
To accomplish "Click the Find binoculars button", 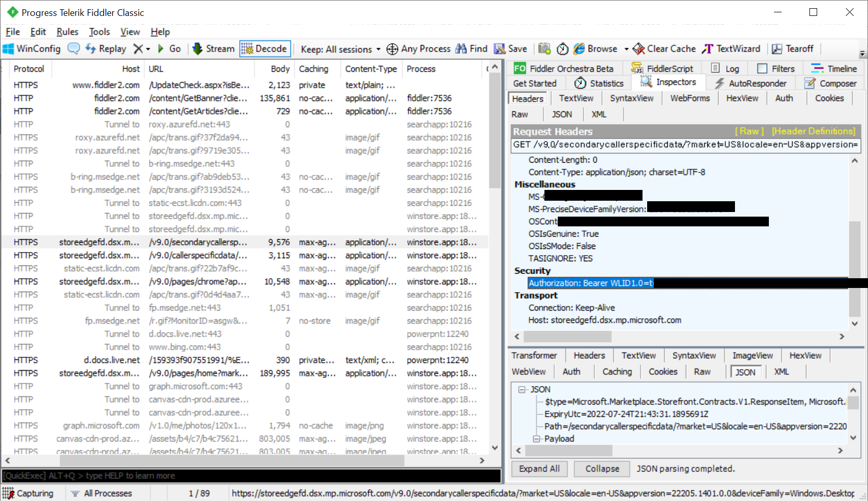I will coord(471,49).
